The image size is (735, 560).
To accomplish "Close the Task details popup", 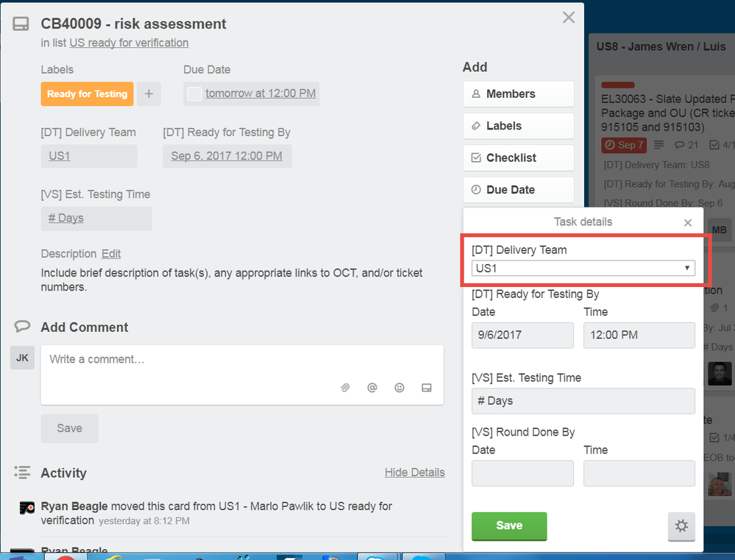I will click(688, 222).
